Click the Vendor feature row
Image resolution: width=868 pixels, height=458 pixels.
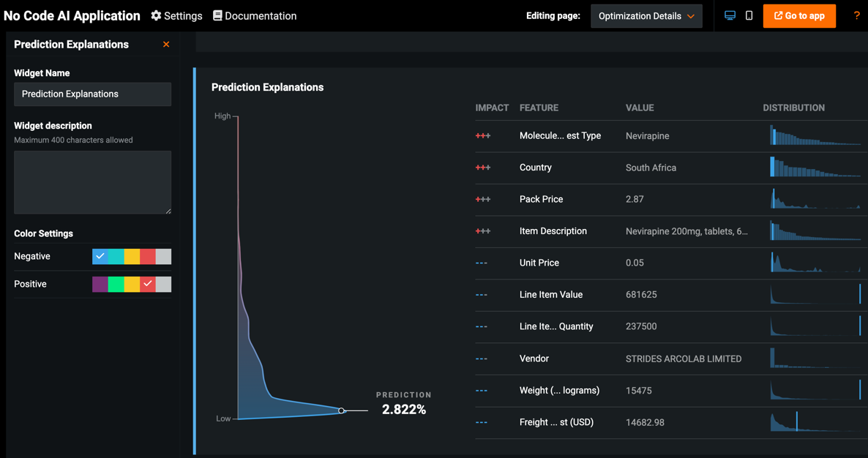point(534,358)
